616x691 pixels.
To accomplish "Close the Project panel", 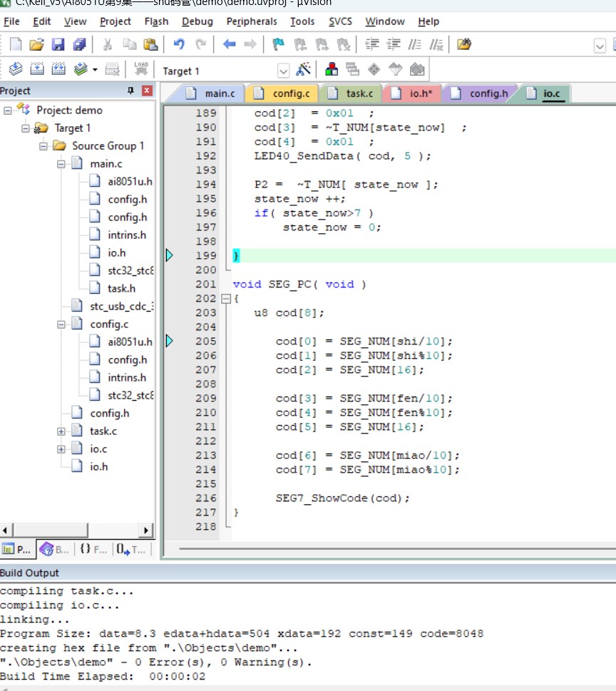I will (147, 91).
